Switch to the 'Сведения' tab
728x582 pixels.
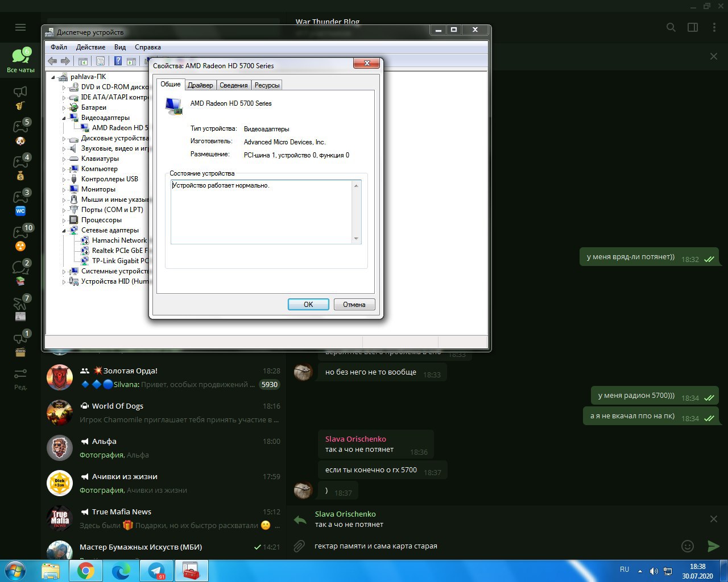pos(234,85)
